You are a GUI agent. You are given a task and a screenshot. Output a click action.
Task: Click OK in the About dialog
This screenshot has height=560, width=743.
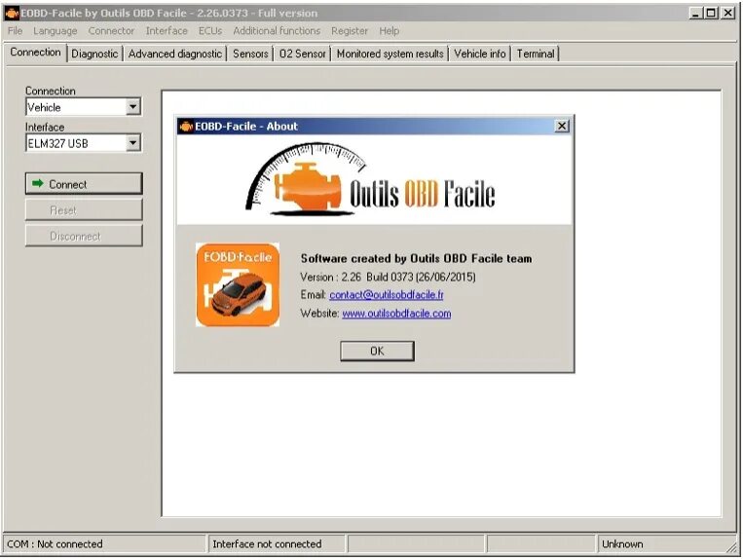pos(377,351)
